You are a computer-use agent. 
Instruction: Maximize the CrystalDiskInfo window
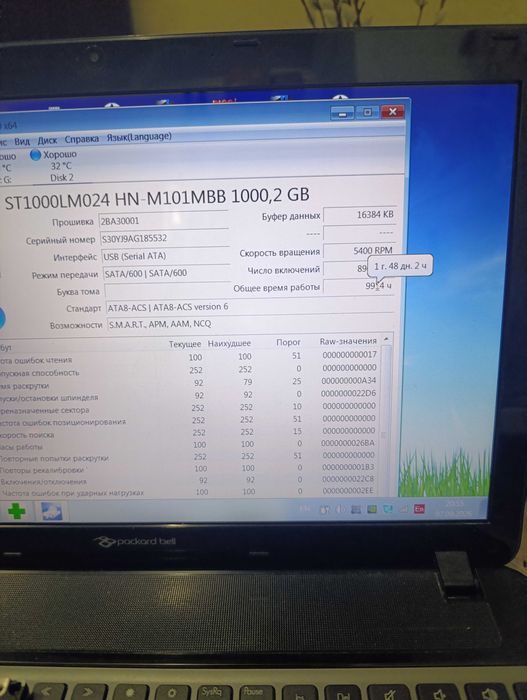point(367,112)
